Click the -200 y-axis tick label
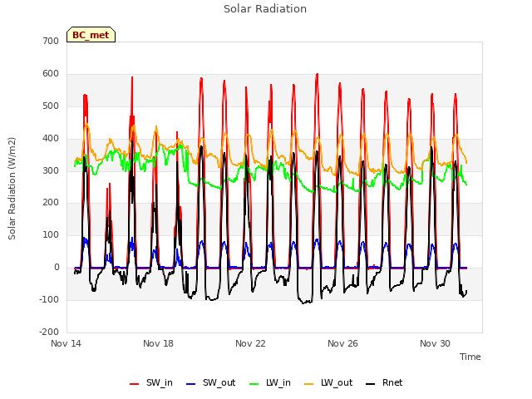532x399 pixels. click(x=49, y=332)
